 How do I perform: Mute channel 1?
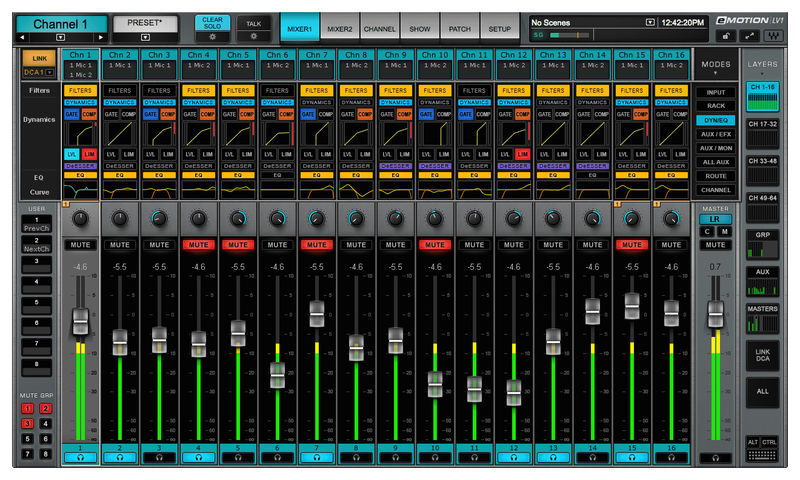click(80, 245)
